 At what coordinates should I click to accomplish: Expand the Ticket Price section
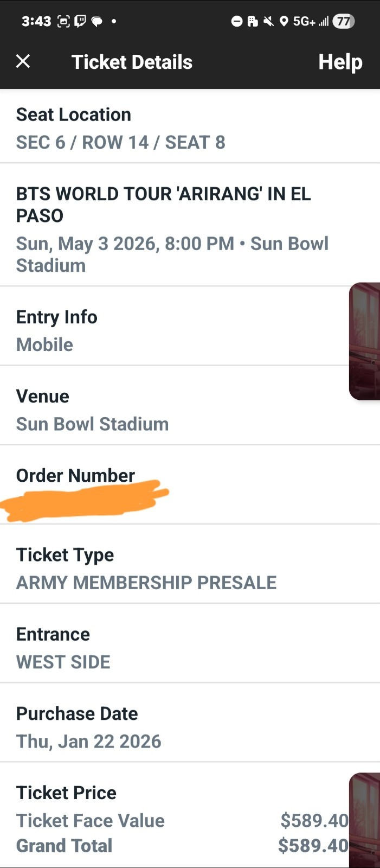coord(66,793)
